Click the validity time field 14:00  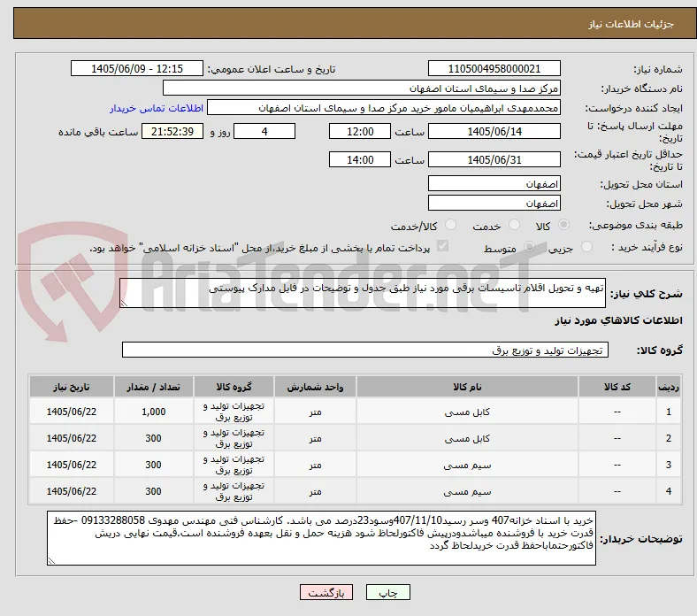tap(360, 159)
